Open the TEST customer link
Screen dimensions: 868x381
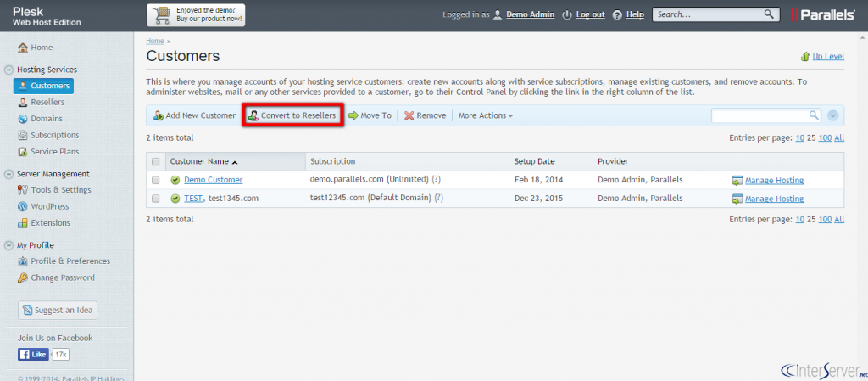(x=193, y=199)
